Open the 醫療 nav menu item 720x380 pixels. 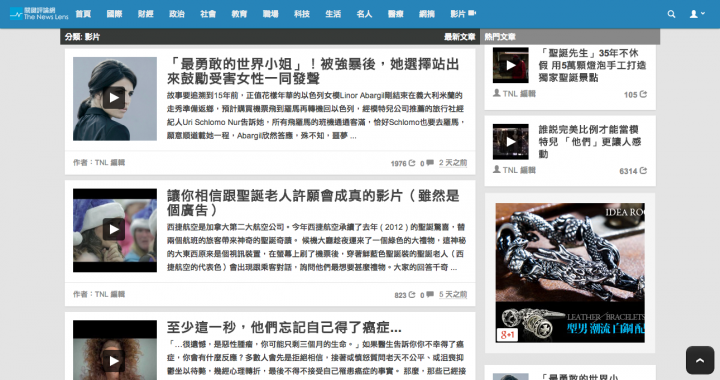(395, 14)
